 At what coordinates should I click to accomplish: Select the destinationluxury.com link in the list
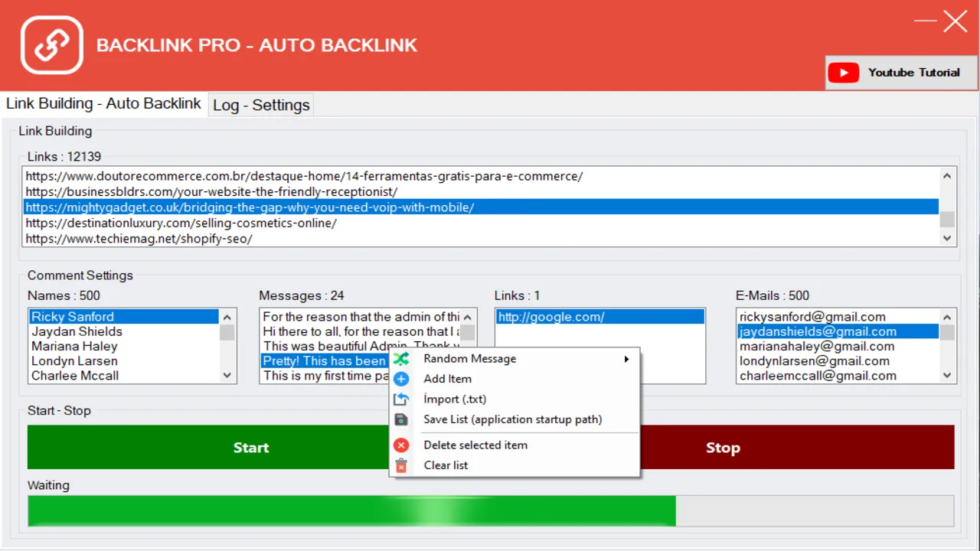pyautogui.click(x=181, y=223)
